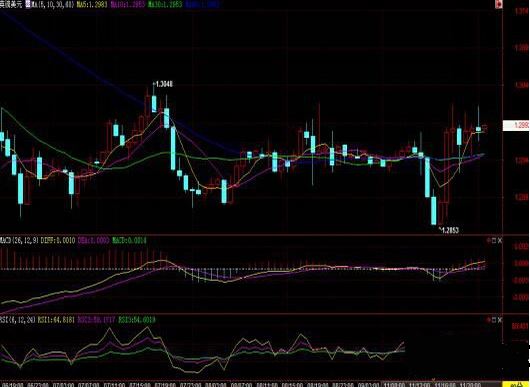Close the MACD indicator panel
Viewport: 530px width, 387px height.
(x=500, y=240)
